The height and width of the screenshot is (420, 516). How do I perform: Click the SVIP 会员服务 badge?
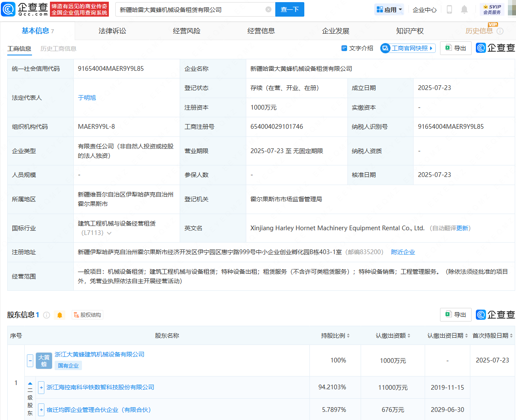pyautogui.click(x=492, y=9)
